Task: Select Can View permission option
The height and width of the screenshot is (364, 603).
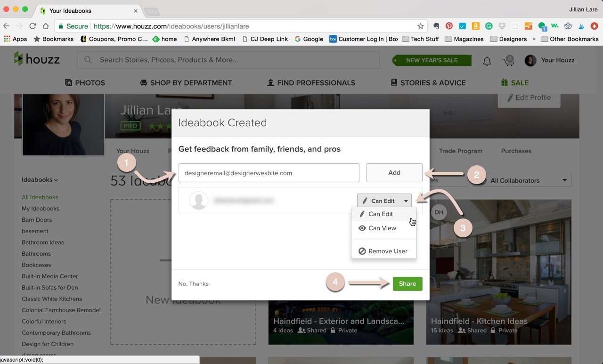Action: [382, 228]
